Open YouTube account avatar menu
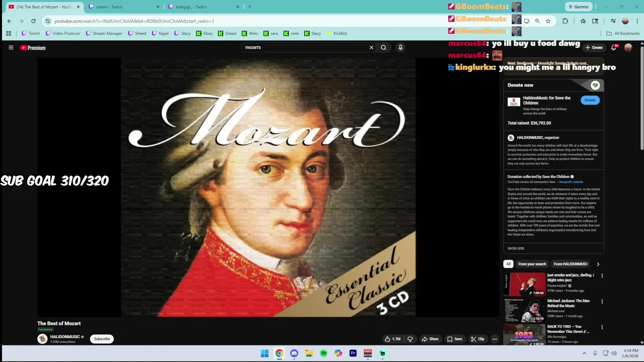The height and width of the screenshot is (362, 644). click(628, 47)
